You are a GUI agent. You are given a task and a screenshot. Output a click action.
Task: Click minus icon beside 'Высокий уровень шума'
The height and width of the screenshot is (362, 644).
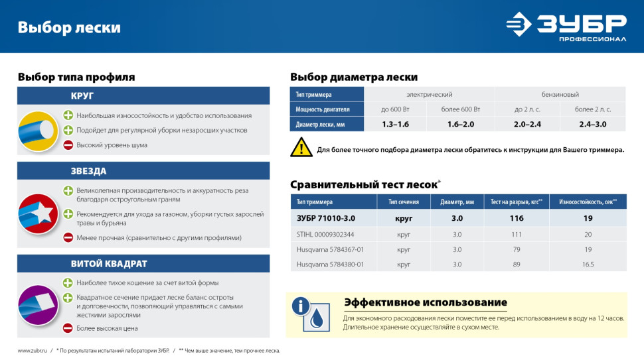[68, 145]
